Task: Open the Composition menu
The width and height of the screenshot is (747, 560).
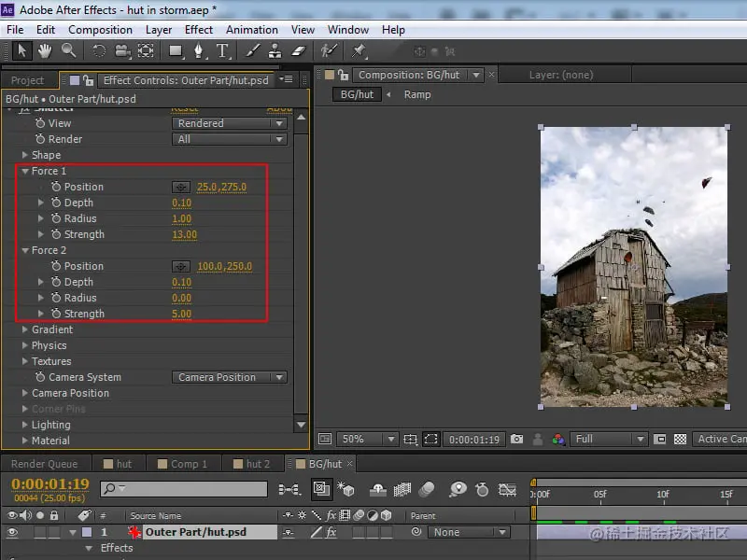Action: (x=100, y=29)
